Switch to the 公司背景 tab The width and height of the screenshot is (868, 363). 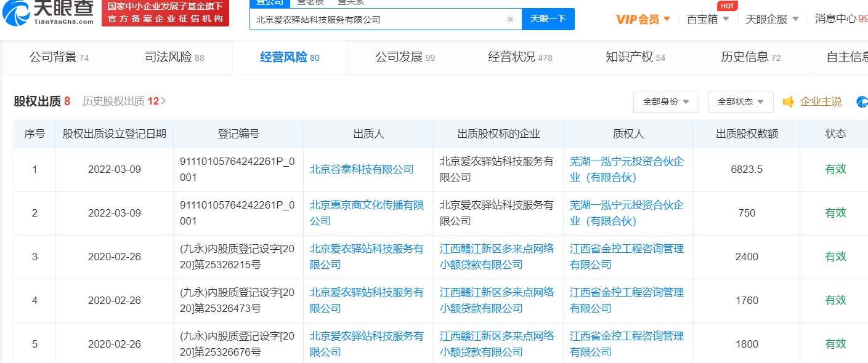tap(59, 57)
